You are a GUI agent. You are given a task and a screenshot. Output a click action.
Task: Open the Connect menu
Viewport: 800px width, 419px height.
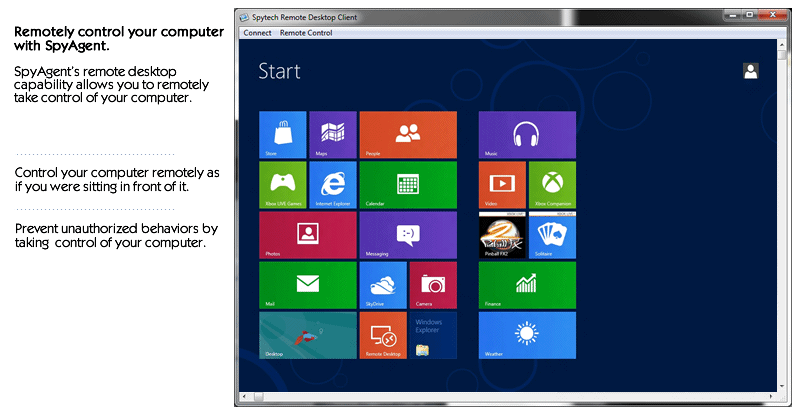(257, 33)
